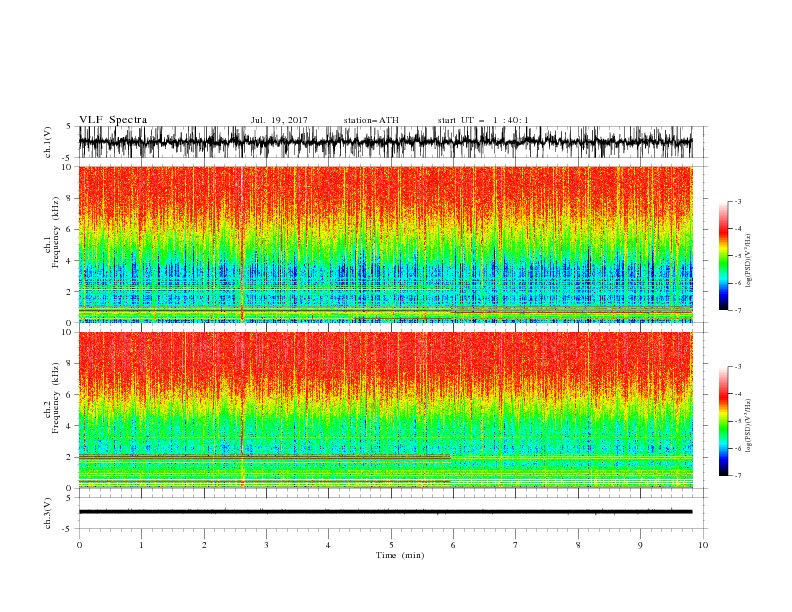Click the ch.2 spectrogram panel
Screen dimensions: 792x612
385,410
